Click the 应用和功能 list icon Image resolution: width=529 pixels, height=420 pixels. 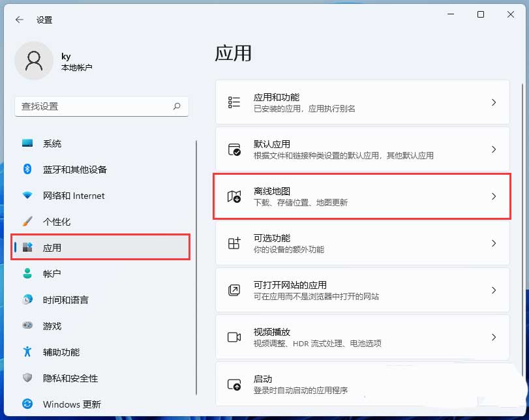click(x=234, y=102)
